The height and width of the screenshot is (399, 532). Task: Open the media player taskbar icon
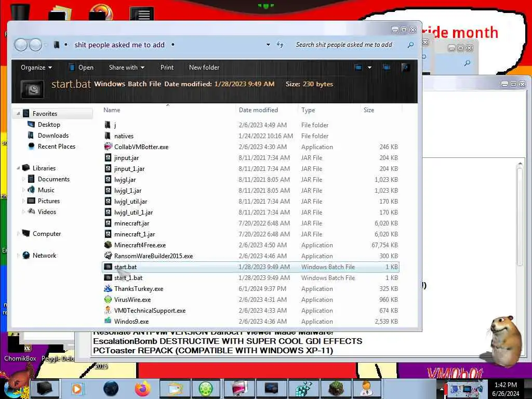77,389
